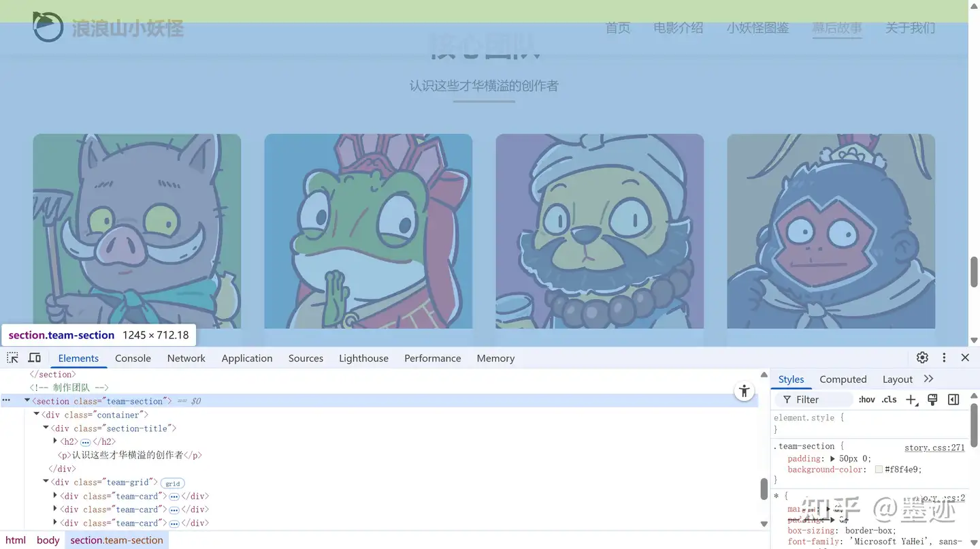Open the DevTools three-dot customize menu

click(x=944, y=358)
